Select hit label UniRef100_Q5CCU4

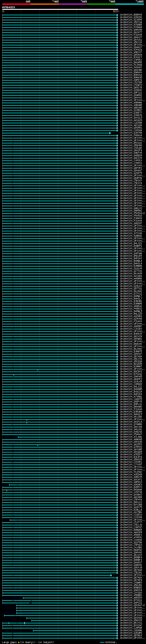click(x=131, y=22)
